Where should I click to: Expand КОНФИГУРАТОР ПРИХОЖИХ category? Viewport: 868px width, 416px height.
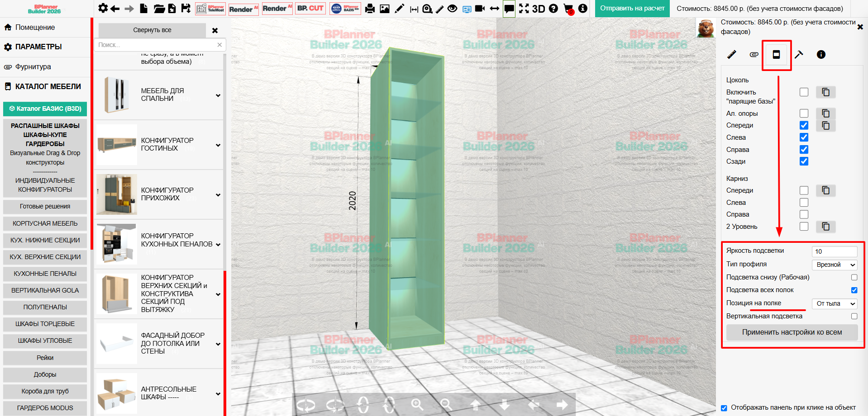pos(218,195)
